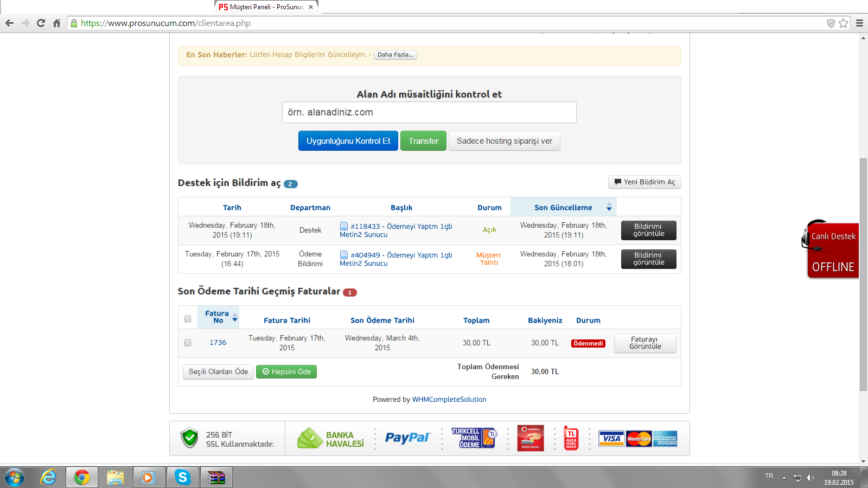
Task: Click the volume speaker tray icon
Action: [x=810, y=478]
